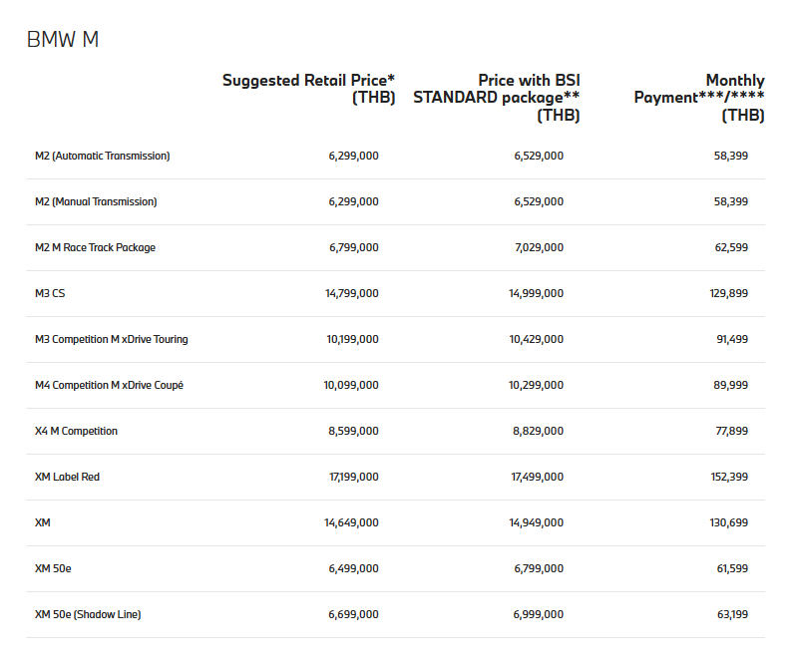
Task: Click the 130,699 monthly payment value
Action: click(729, 522)
